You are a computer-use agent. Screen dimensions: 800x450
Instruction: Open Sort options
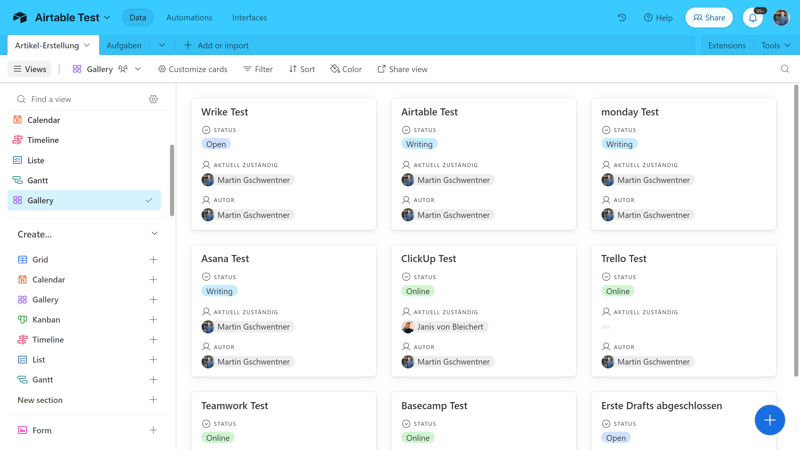point(302,69)
